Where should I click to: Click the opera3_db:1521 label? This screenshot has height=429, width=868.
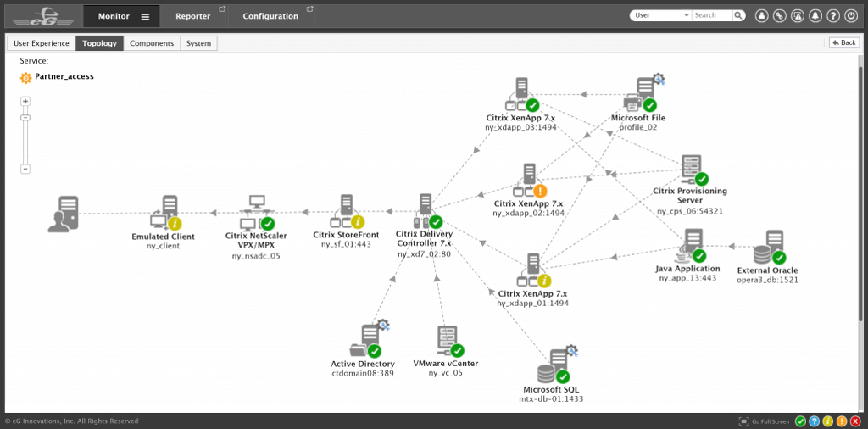point(767,280)
